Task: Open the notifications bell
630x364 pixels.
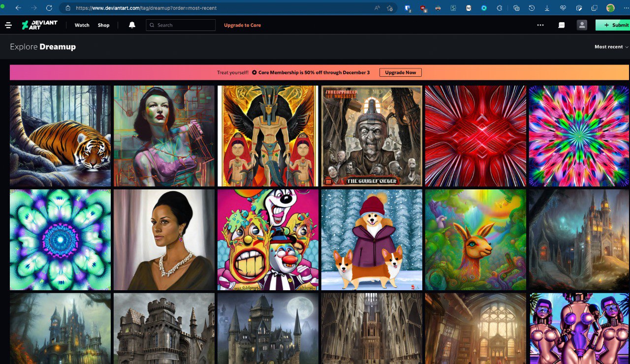Action: pyautogui.click(x=132, y=25)
